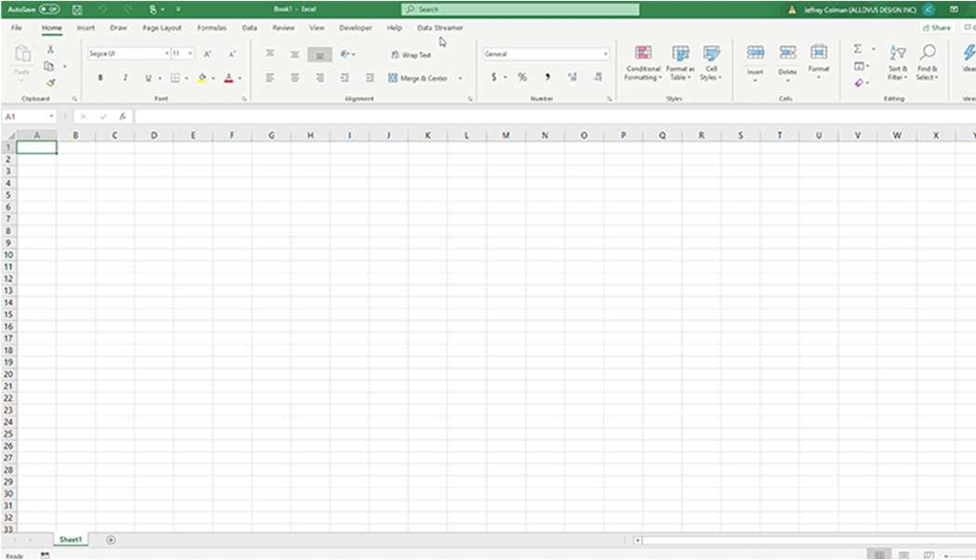Increase font size with larger A
This screenshot has width=976, height=560.
(x=207, y=54)
